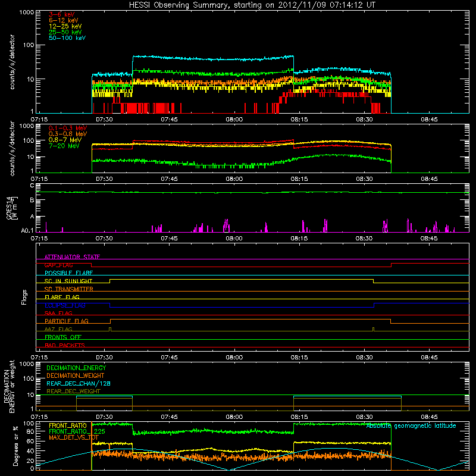Viewport: 476px width, 476px height.
Task: Click the DECIMATION ENERGY or weight axis title
Action: (x=9, y=386)
